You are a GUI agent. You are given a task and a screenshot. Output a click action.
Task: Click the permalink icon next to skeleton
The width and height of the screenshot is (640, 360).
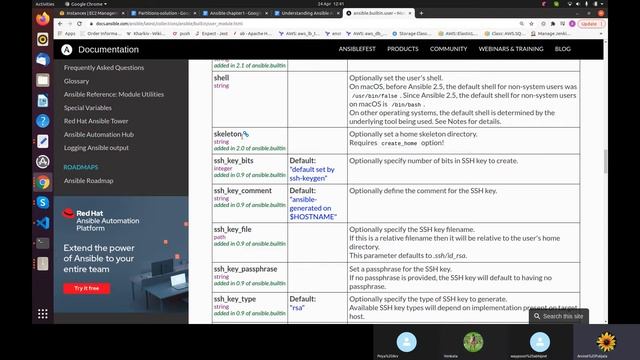point(245,134)
